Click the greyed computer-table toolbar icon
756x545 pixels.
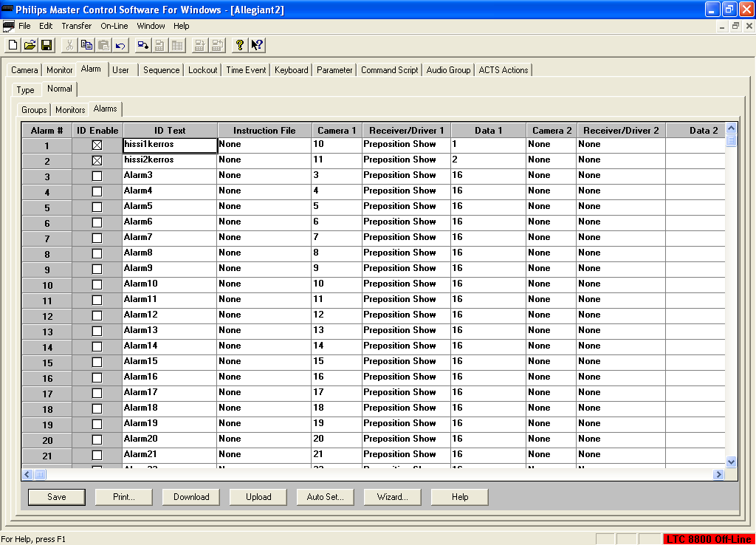[159, 45]
